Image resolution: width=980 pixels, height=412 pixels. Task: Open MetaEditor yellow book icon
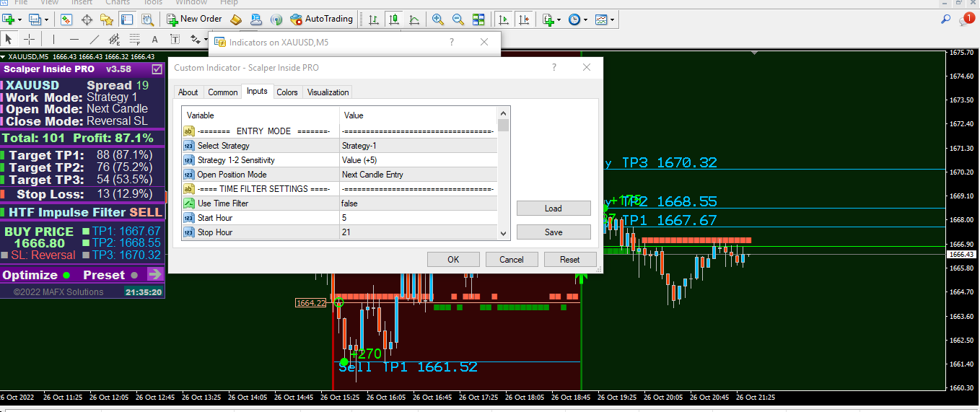point(235,19)
